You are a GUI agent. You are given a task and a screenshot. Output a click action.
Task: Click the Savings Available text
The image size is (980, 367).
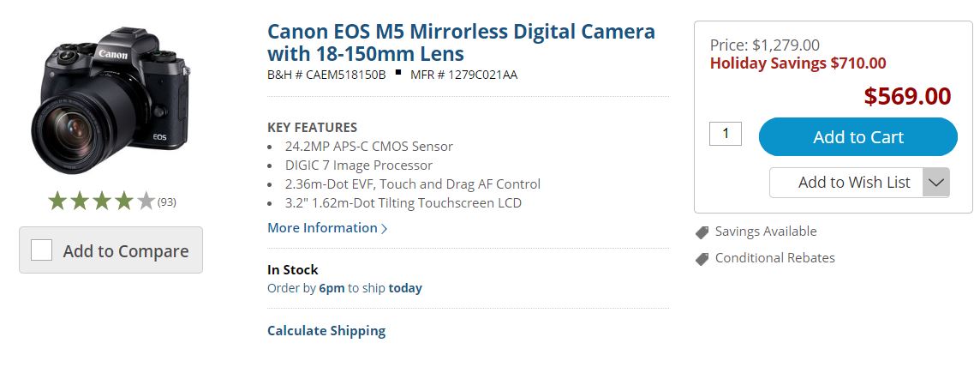coord(766,232)
